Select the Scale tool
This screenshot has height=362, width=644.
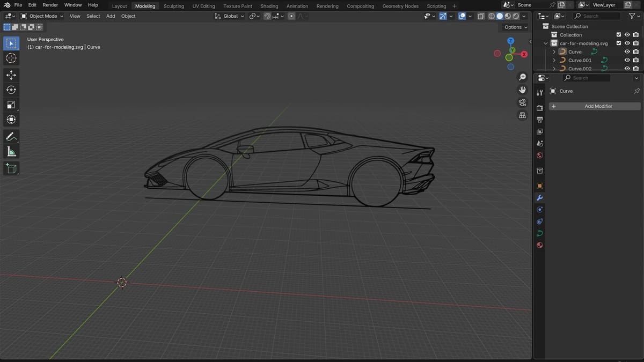[11, 105]
